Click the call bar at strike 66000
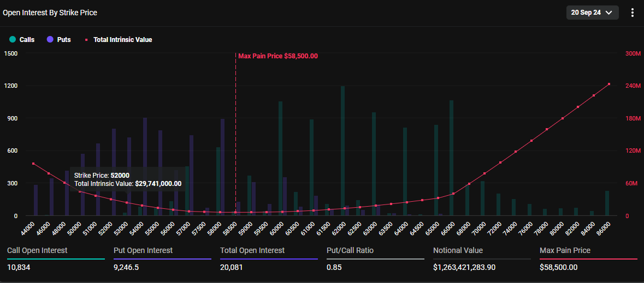Screen dimensions: 644x283 (x=451, y=158)
